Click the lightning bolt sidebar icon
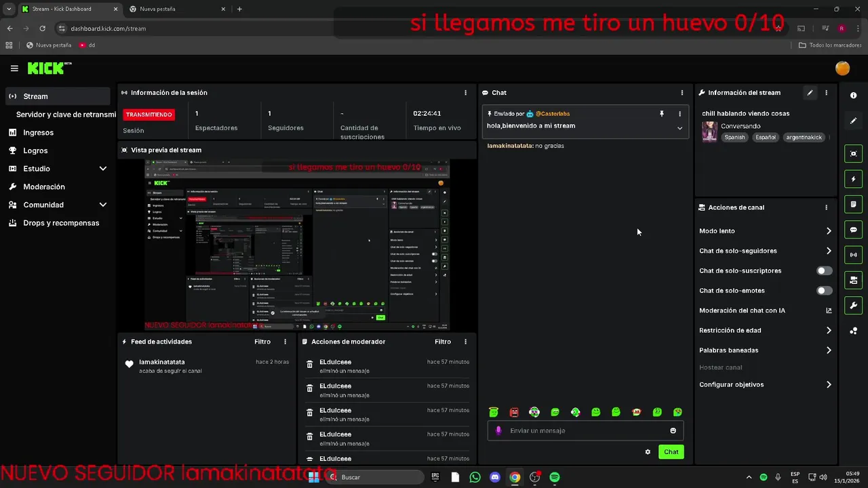 tap(854, 179)
